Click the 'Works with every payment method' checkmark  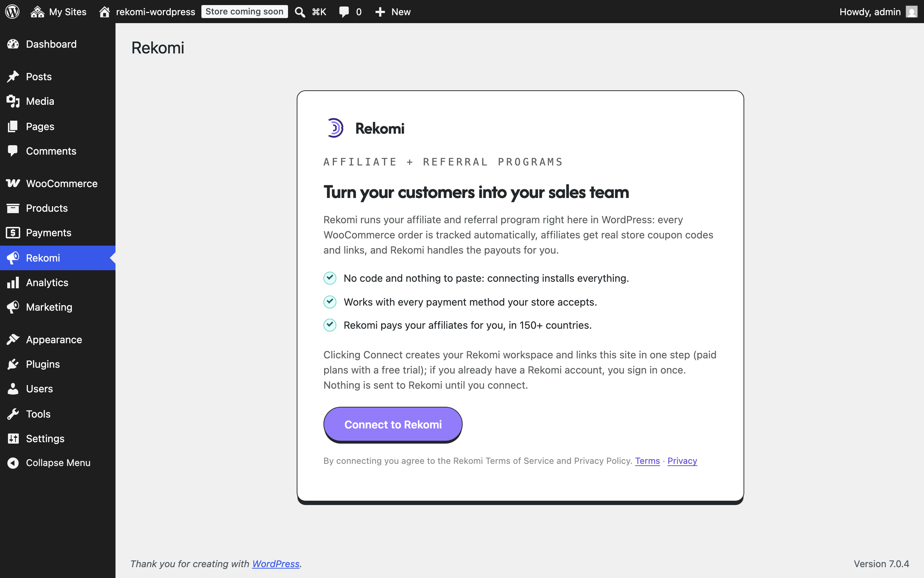[330, 302]
